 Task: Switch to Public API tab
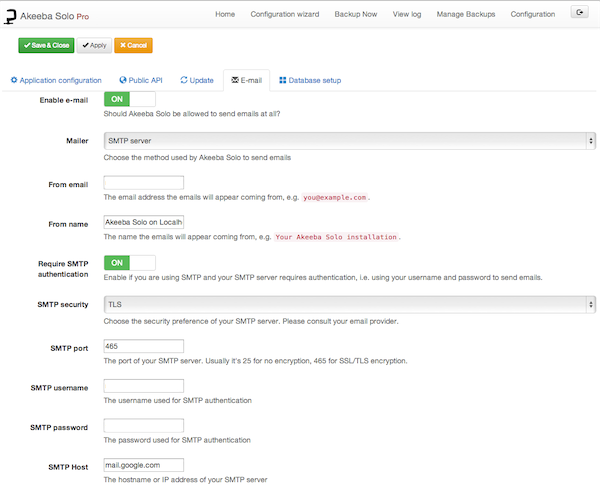click(x=141, y=80)
